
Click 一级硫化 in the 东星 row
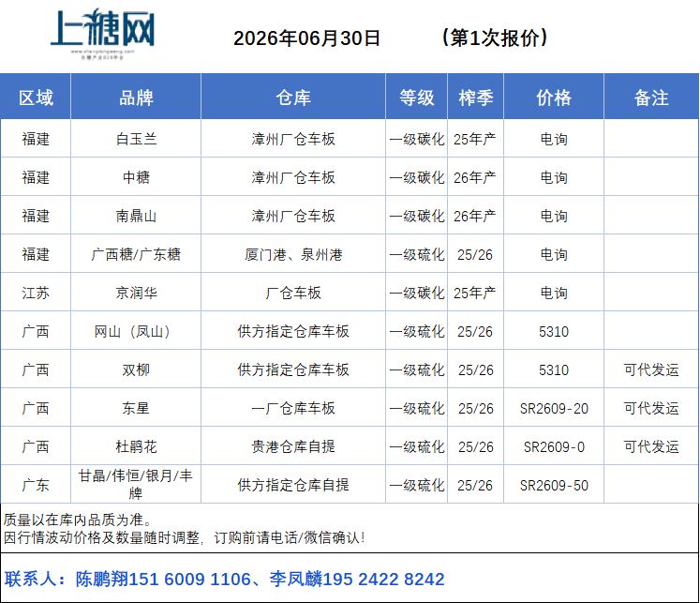(417, 408)
